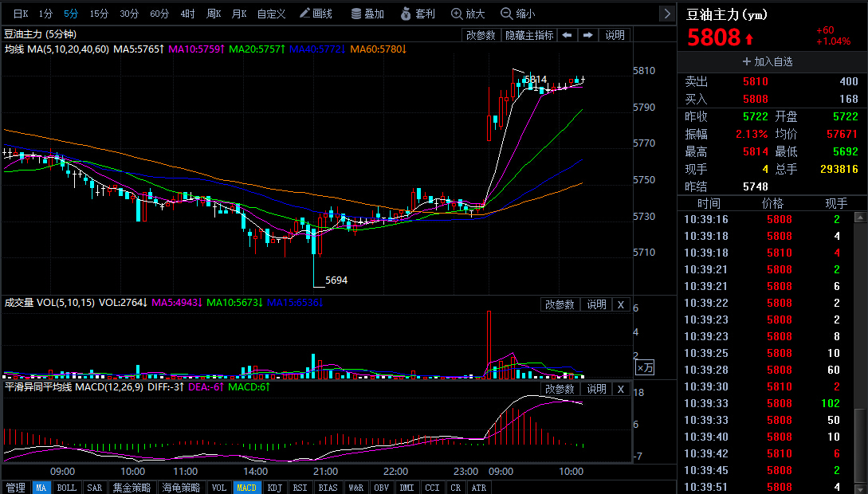Viewport: 868px width, 494px height.
Task: Zoom in the chart with 放大
Action: pyautogui.click(x=468, y=14)
